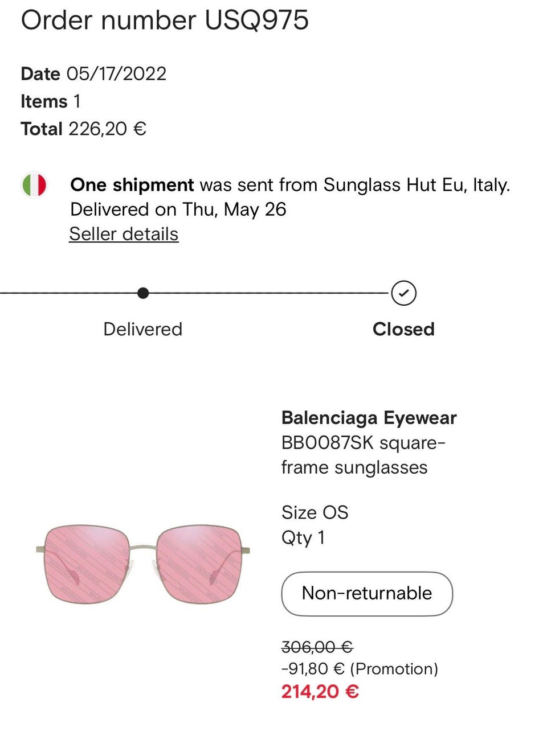Select the Delivered dot on the progress tracker
The height and width of the screenshot is (756, 547).
(143, 293)
